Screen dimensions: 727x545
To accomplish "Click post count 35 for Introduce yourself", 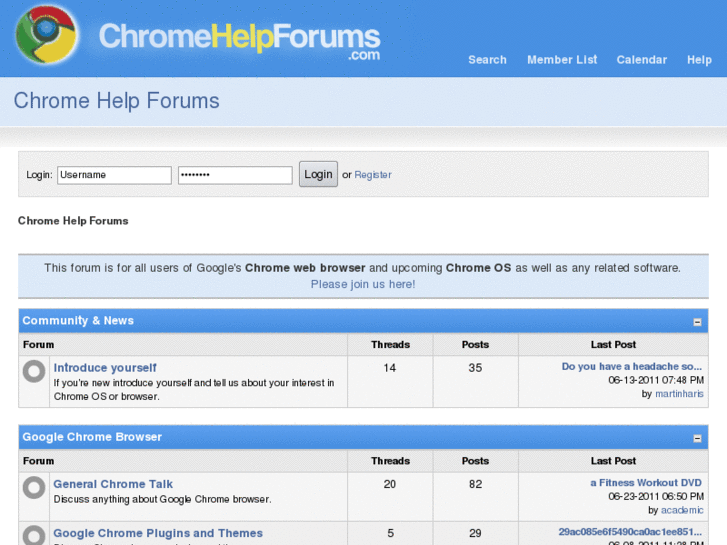I will tap(475, 368).
